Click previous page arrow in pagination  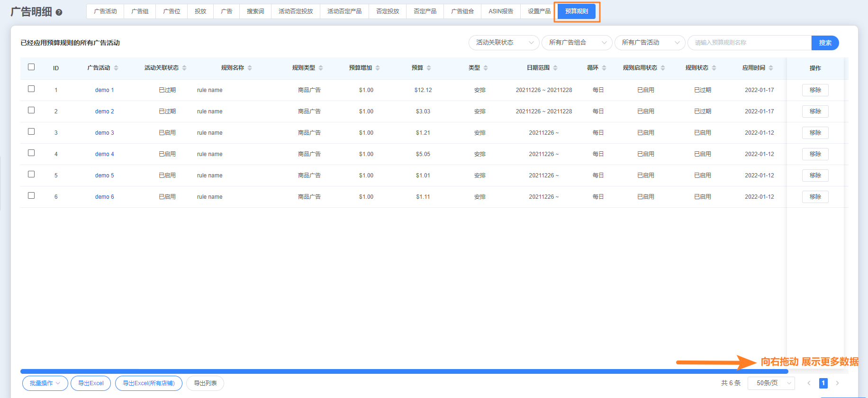click(x=809, y=383)
